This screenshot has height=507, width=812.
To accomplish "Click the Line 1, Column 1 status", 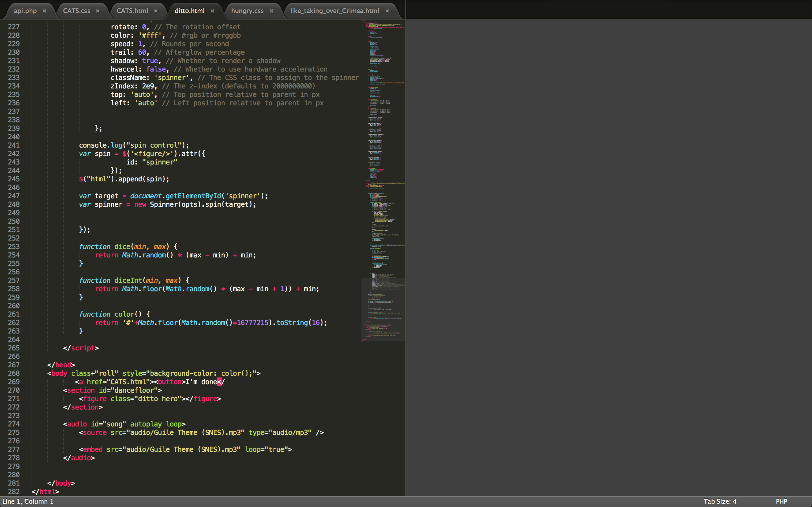I will click(28, 501).
